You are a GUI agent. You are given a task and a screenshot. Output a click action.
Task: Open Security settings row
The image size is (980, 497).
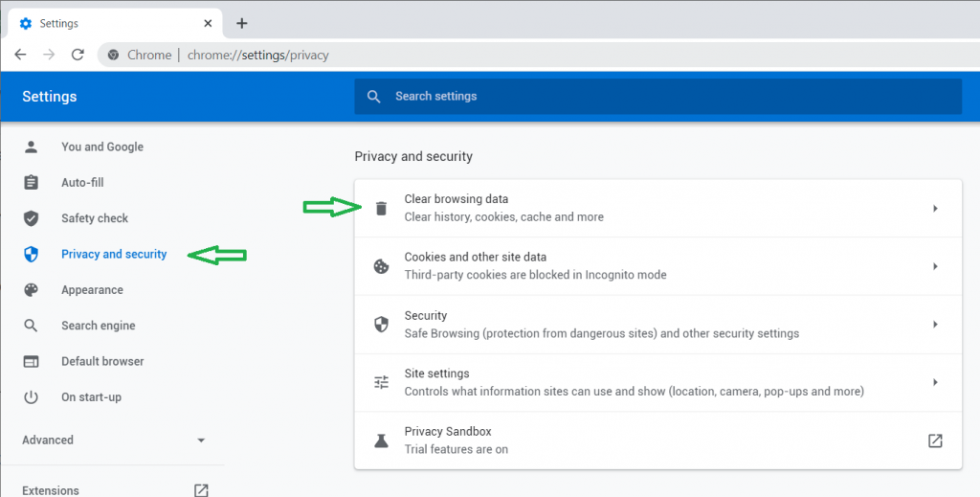point(657,325)
